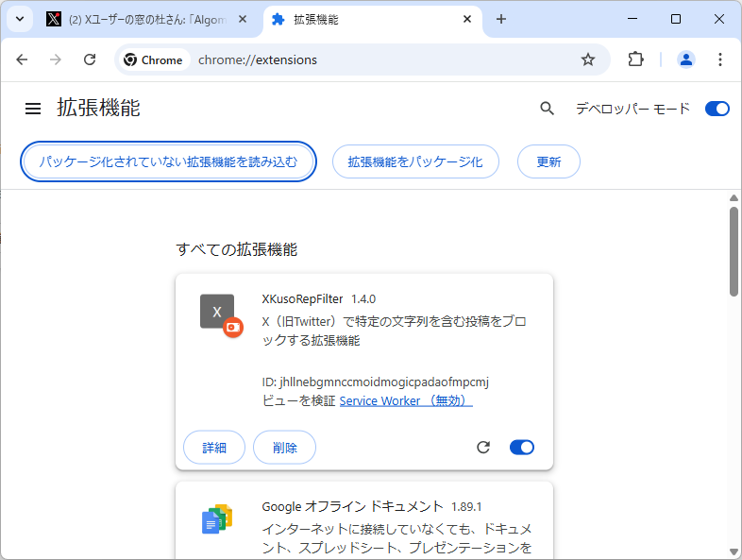Click the XKusoRepFilter extension ID text
The image size is (742, 560).
point(376,382)
